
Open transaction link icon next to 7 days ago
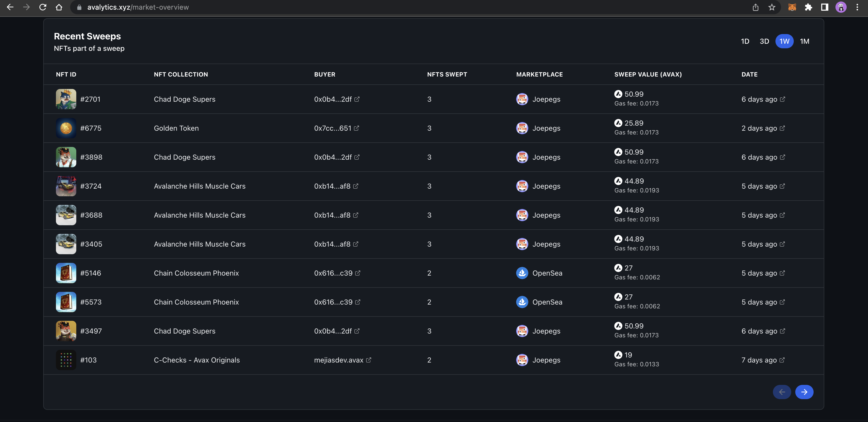pyautogui.click(x=782, y=360)
